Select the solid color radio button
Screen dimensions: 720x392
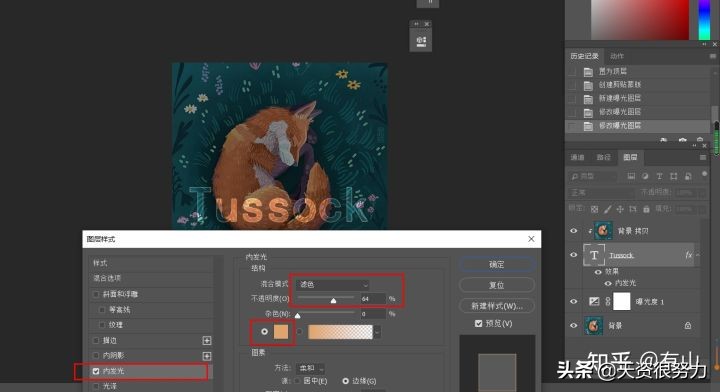point(264,331)
